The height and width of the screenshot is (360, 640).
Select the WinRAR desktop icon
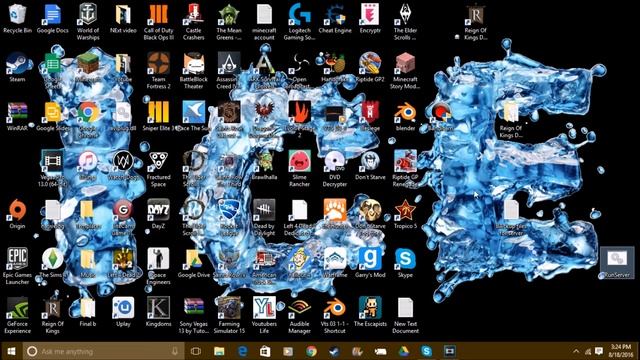[17, 117]
